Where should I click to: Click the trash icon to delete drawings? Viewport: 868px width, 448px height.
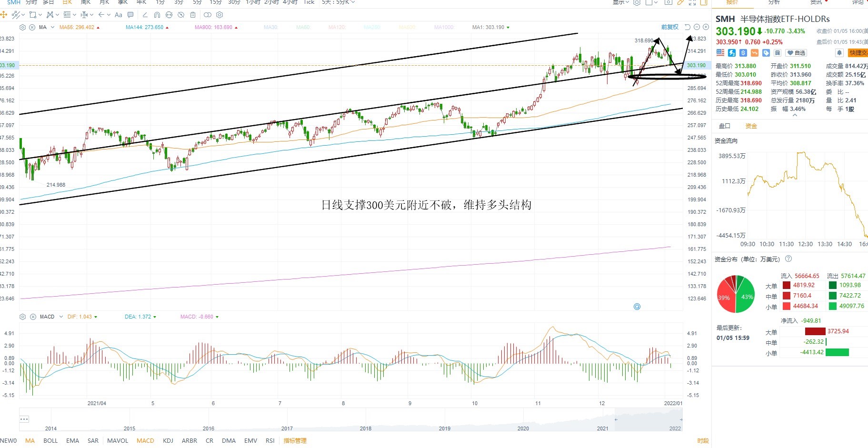[x=192, y=15]
